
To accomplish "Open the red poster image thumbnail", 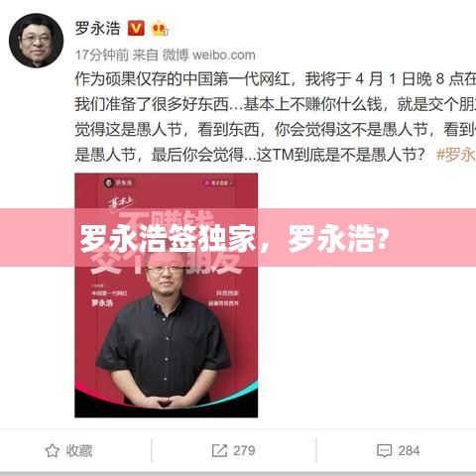I will click(x=167, y=296).
